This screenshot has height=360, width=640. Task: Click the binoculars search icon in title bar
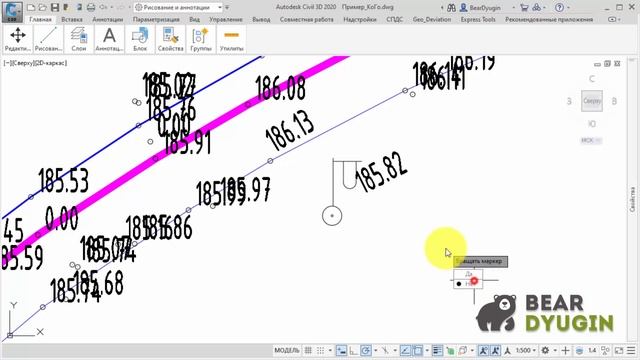[451, 7]
